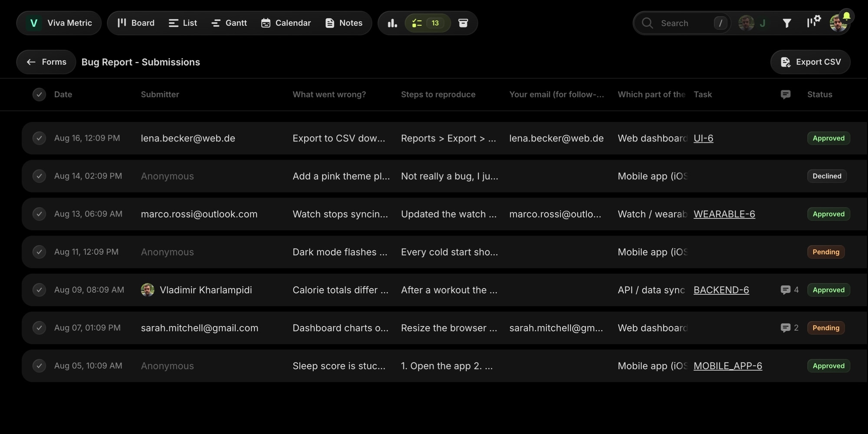Click the Task column header

(x=703, y=94)
